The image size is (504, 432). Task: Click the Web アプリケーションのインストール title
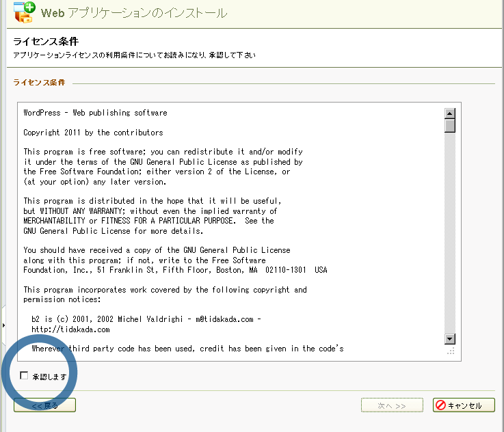[133, 13]
